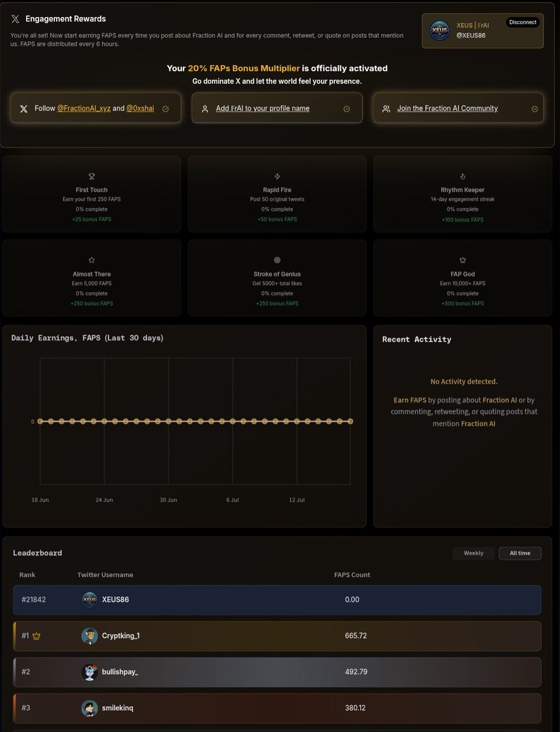Click Cryptking_1 avatar in leaderboard
Image resolution: width=560 pixels, height=732 pixels.
90,636
